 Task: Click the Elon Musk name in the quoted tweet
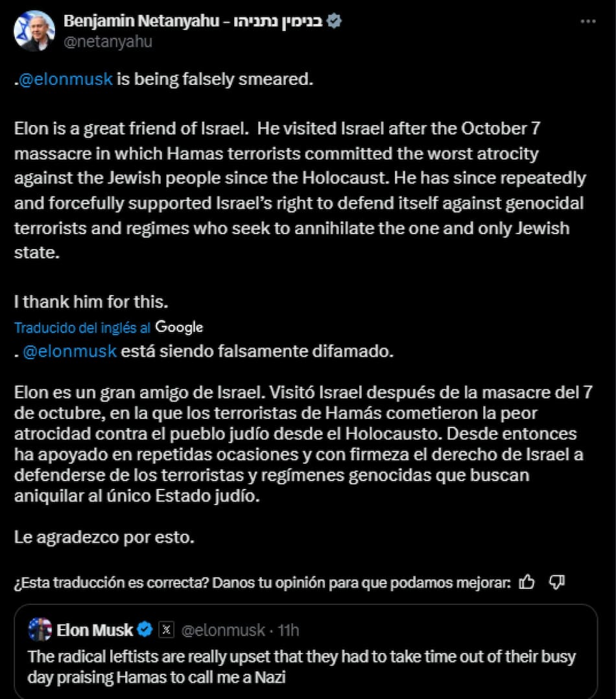pos(95,630)
